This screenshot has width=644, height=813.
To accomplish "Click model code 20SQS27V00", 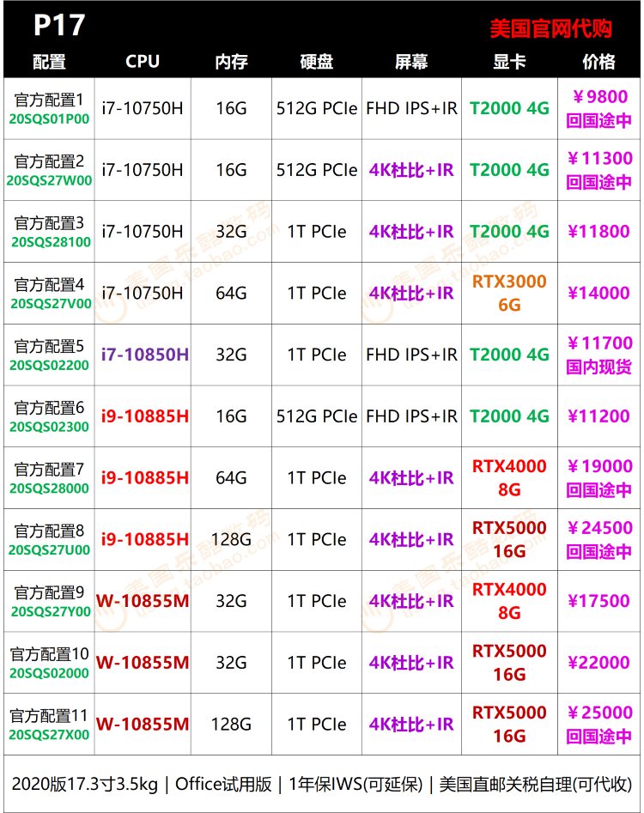I will click(51, 304).
